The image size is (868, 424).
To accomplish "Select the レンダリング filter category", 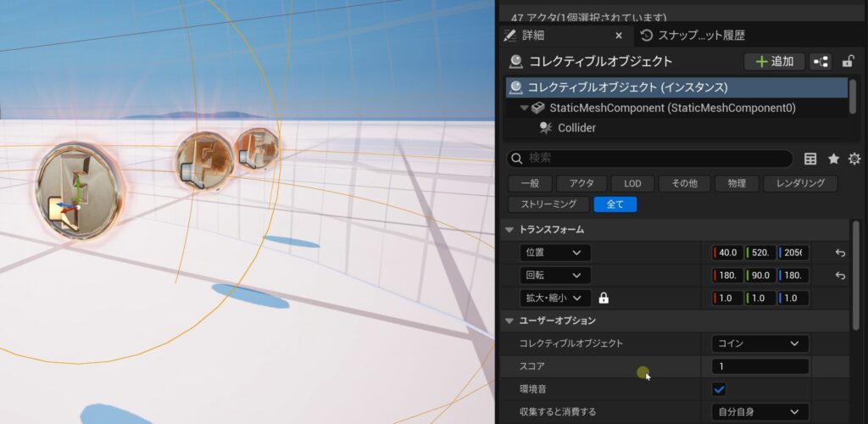I will 799,183.
